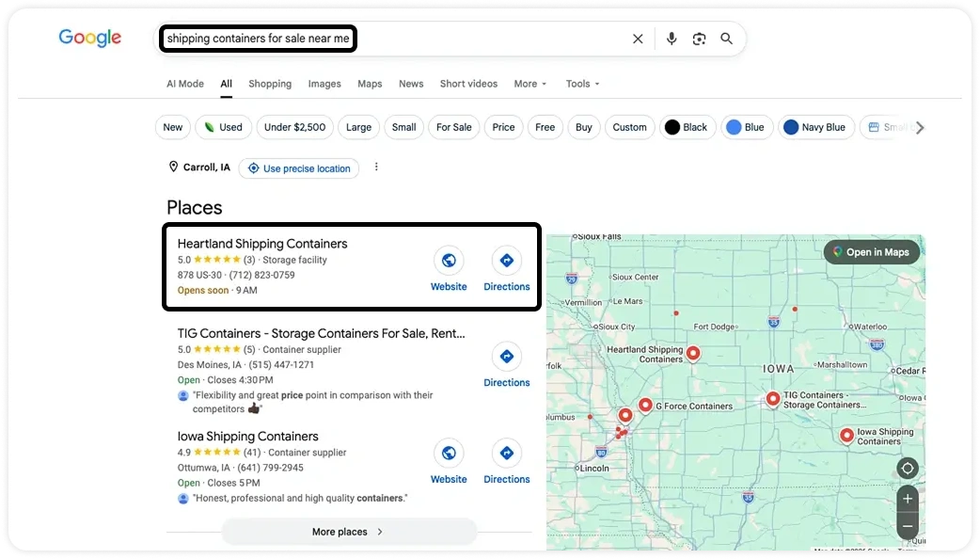Click phone number (712) 823-0759
The width and height of the screenshot is (980, 559).
[261, 275]
